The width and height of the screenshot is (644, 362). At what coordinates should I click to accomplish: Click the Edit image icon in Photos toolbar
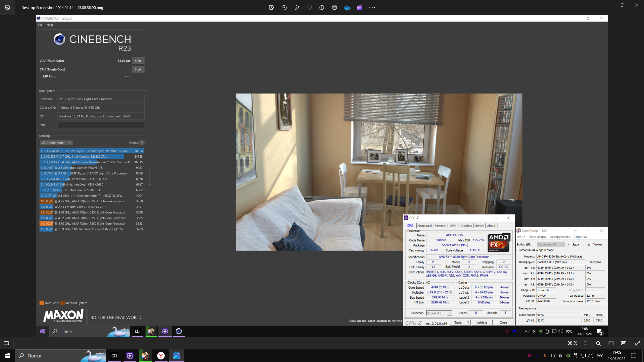point(271,8)
